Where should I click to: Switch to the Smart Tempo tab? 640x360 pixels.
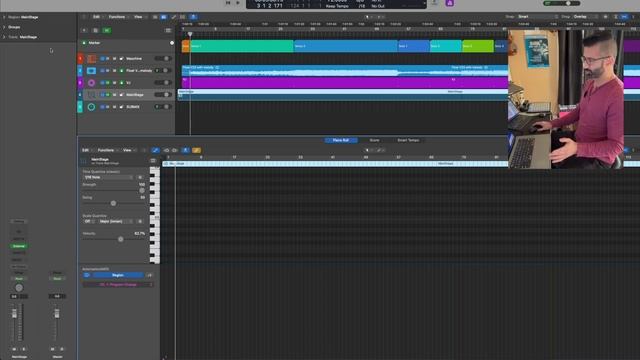[x=408, y=140]
